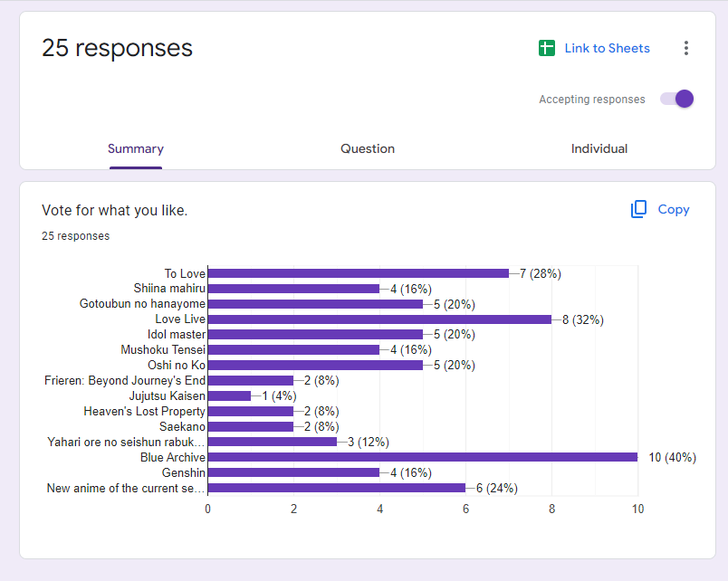The image size is (728, 581).
Task: Click the Saekano bar
Action: pyautogui.click(x=251, y=426)
